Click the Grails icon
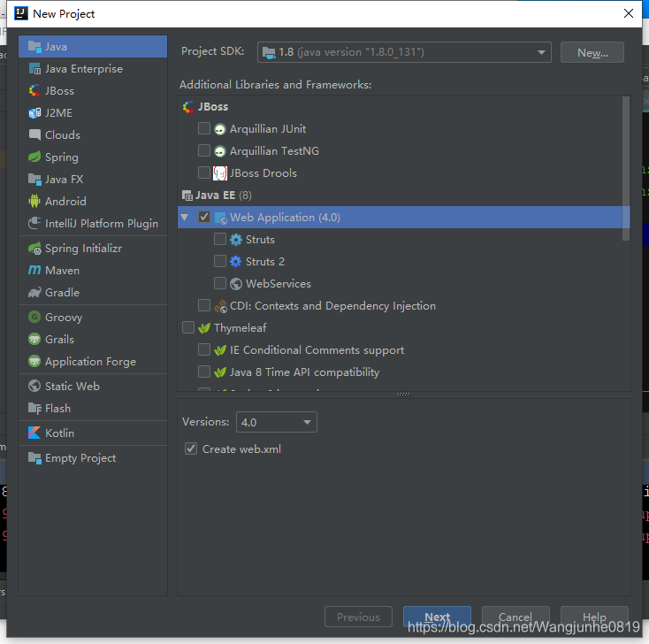This screenshot has width=649, height=644. click(34, 339)
